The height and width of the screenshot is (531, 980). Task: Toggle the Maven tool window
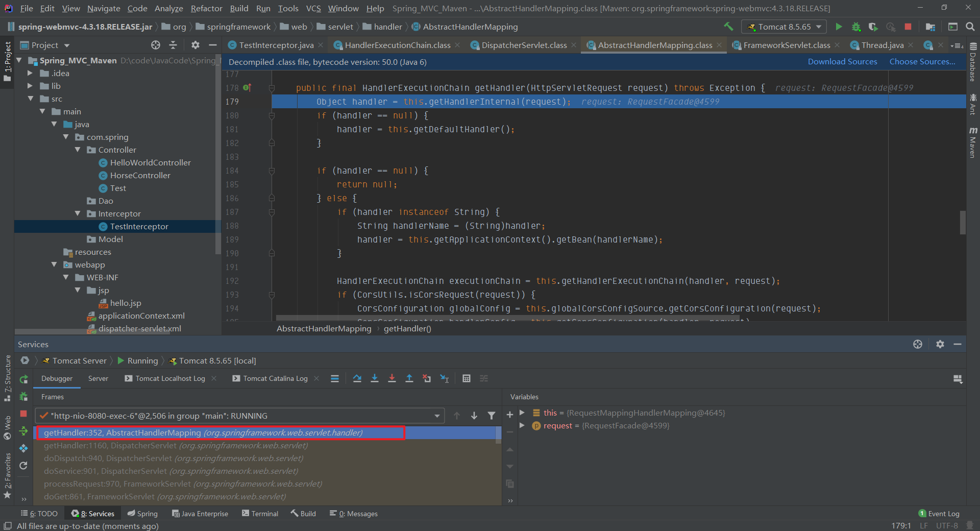[x=973, y=143]
